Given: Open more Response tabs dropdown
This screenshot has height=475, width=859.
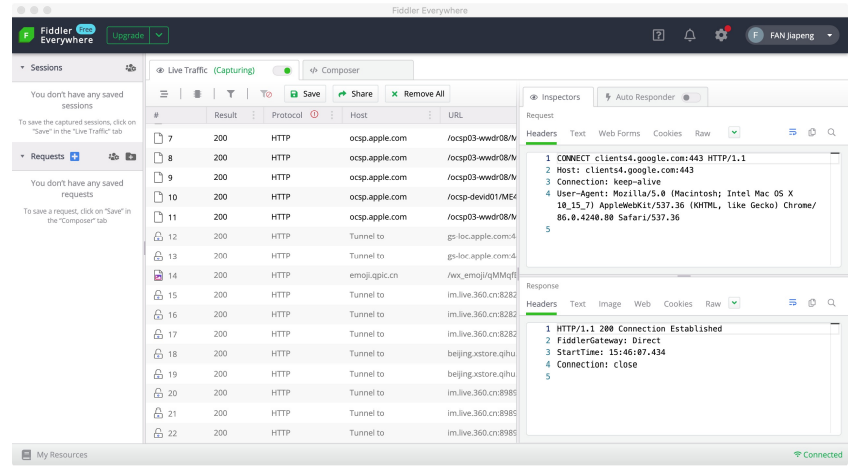Looking at the screenshot, I should point(734,303).
